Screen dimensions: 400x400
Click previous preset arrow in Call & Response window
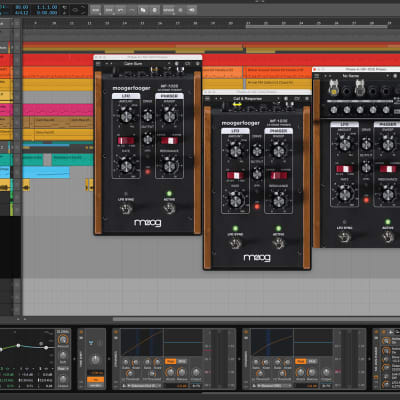click(x=216, y=99)
